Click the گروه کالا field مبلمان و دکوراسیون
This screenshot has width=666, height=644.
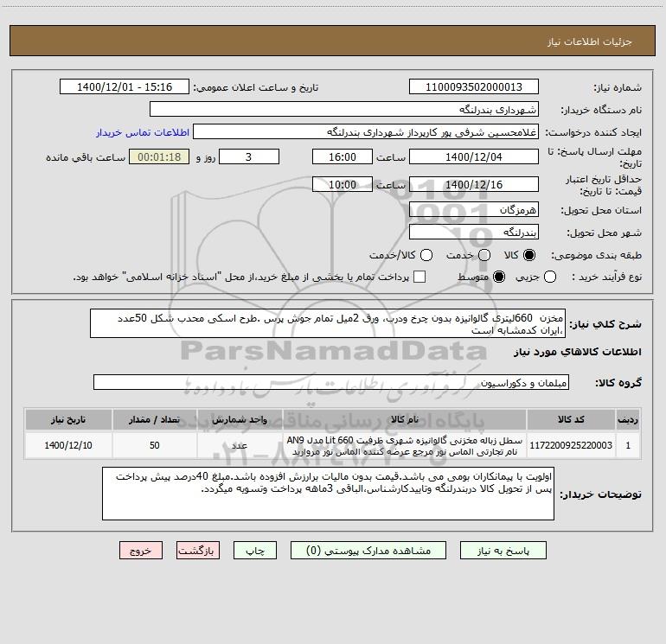click(x=331, y=382)
